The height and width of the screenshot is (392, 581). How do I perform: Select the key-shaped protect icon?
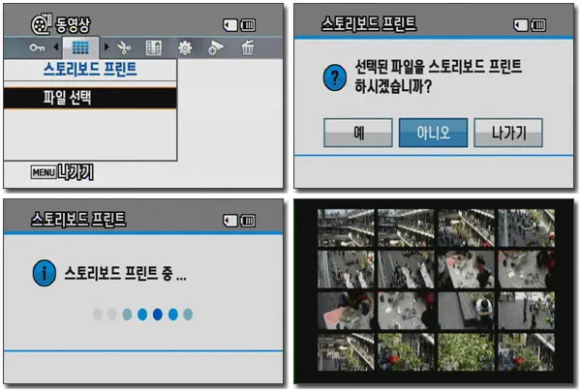pyautogui.click(x=37, y=46)
